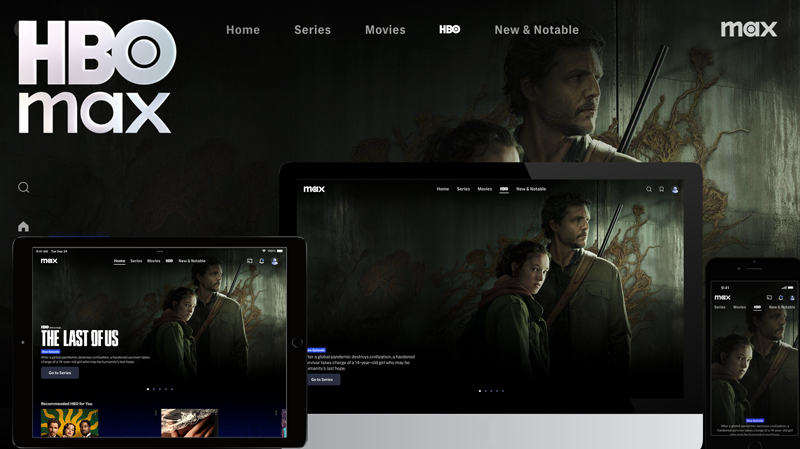
Task: Open search on the desktop monitor screen
Action: [649, 189]
